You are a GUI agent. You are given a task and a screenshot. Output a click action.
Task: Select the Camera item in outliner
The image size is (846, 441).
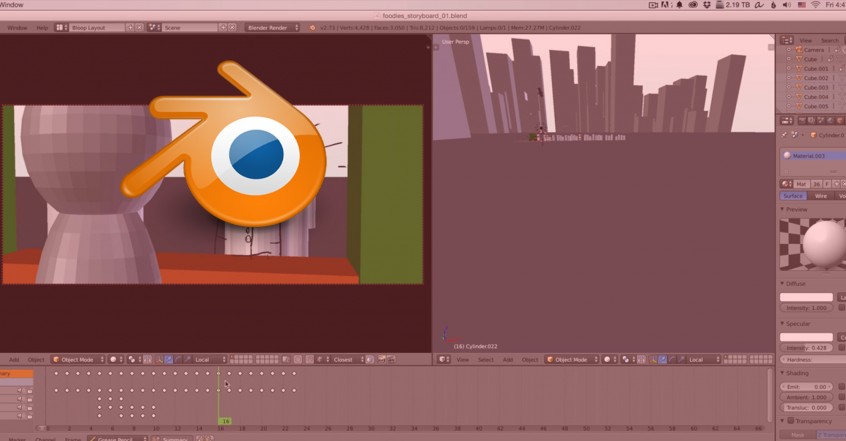(x=814, y=50)
